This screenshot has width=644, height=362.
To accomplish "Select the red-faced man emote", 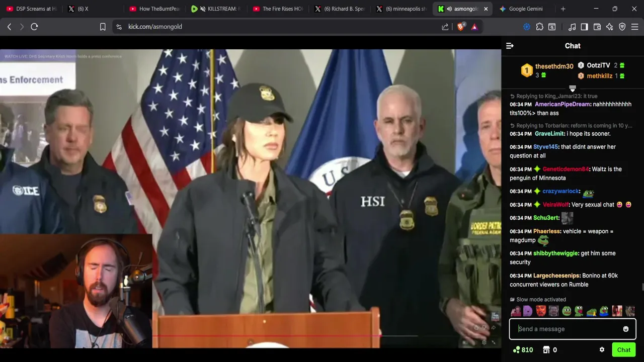I will pyautogui.click(x=541, y=311).
